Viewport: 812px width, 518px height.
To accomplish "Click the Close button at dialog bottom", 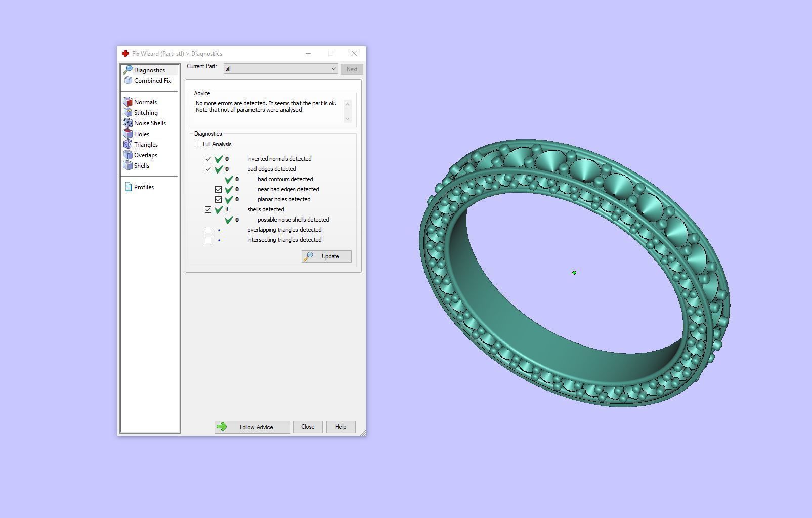I will point(308,427).
